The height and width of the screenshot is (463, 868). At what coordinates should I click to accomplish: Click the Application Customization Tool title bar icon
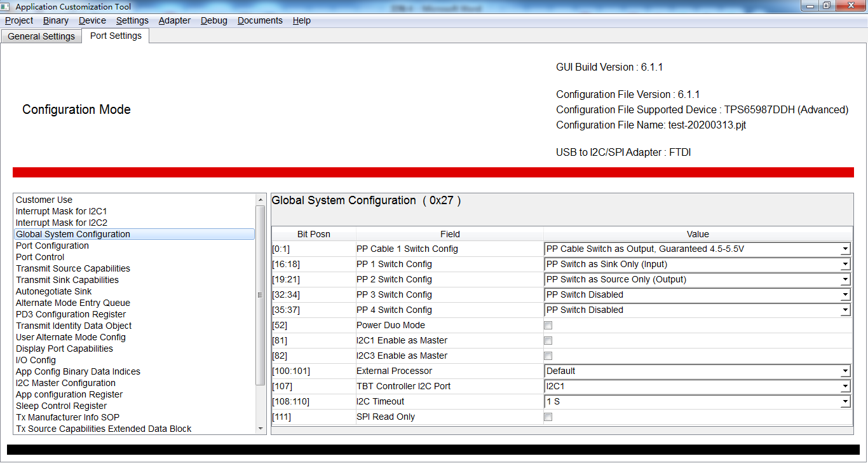[6, 6]
